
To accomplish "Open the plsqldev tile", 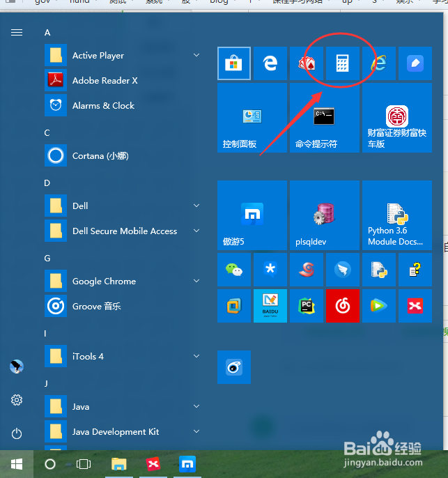I will (x=325, y=215).
